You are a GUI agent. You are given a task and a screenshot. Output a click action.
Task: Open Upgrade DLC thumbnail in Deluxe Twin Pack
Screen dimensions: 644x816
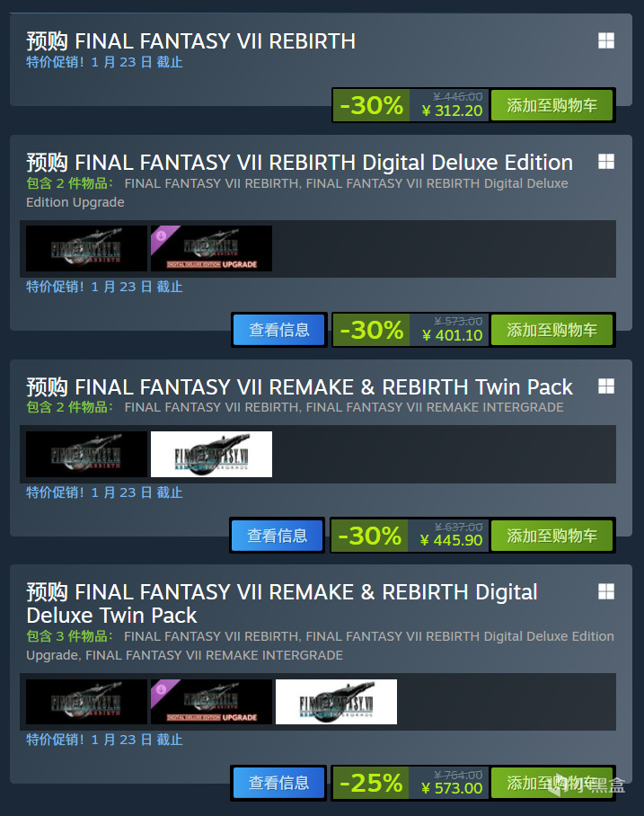[211, 702]
